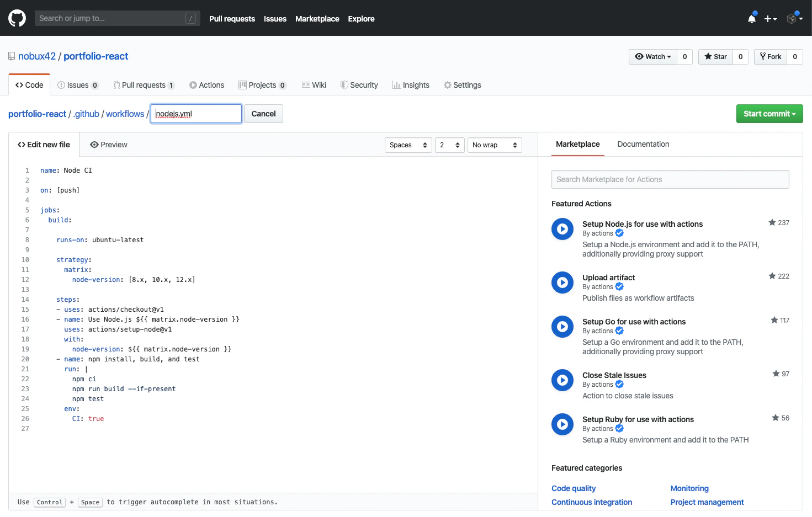Select the Documentation sidebar tab

643,144
